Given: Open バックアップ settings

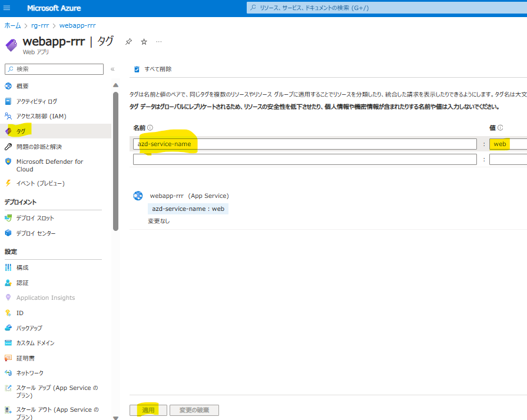Looking at the screenshot, I should pos(33,328).
